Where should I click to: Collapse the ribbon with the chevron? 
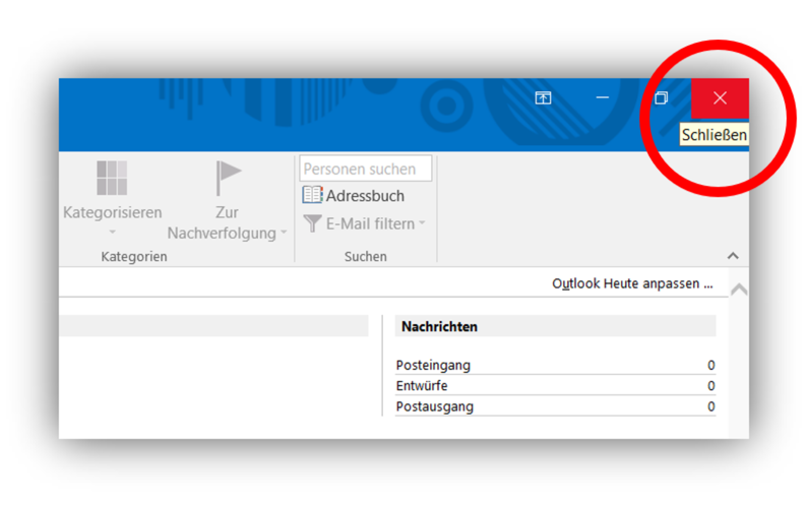733,256
